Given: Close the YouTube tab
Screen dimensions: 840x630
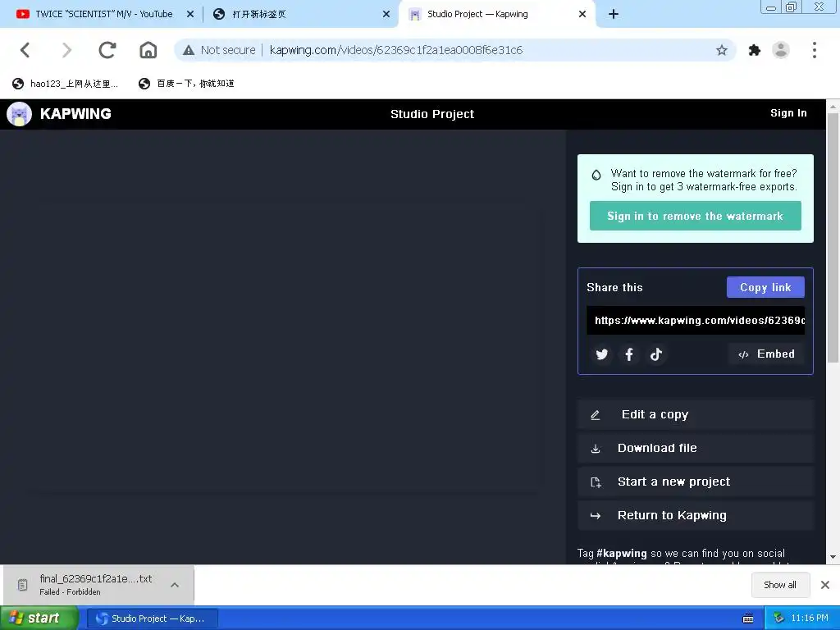Looking at the screenshot, I should [190, 15].
